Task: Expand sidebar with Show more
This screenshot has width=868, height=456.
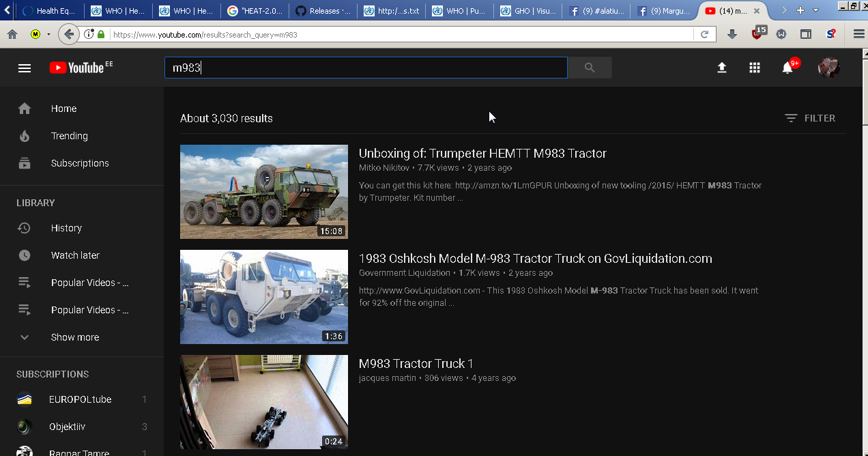Action: coord(74,337)
